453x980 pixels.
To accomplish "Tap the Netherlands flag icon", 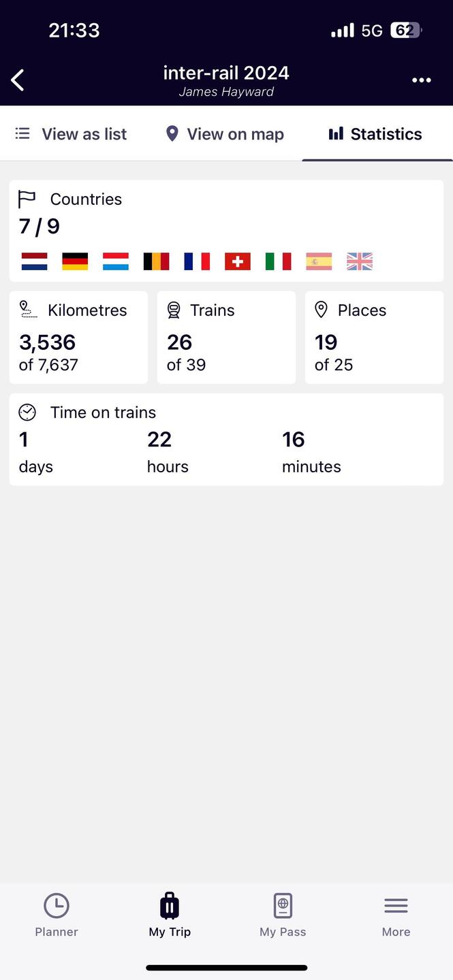I will coord(34,261).
